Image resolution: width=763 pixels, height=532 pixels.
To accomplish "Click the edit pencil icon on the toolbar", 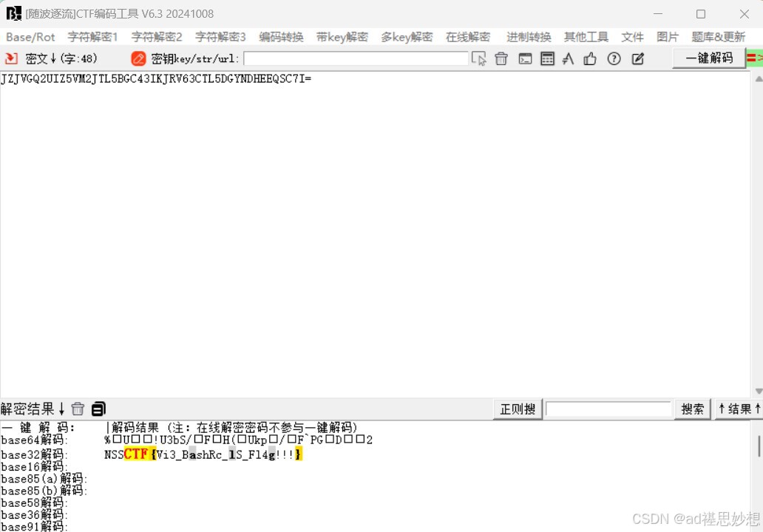I will [x=637, y=58].
